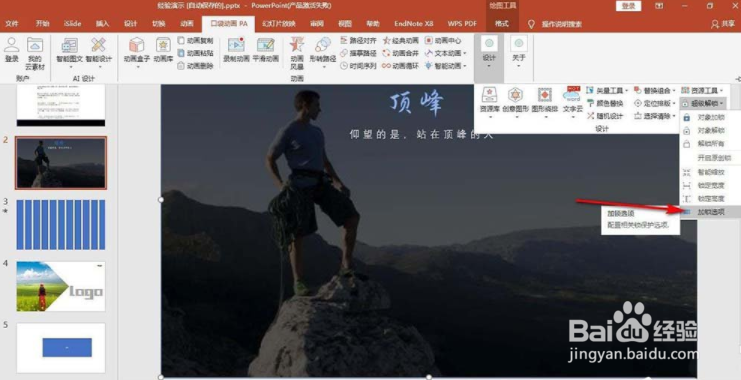This screenshot has width=741, height=380.
Task: Click 动画合并 merge animation
Action: [x=401, y=53]
